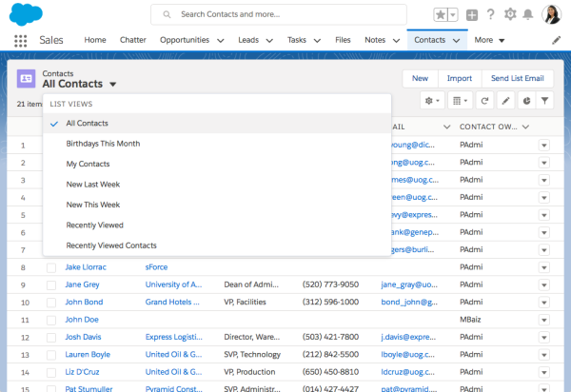Go to the Home tab
The image size is (571, 392).
(95, 40)
